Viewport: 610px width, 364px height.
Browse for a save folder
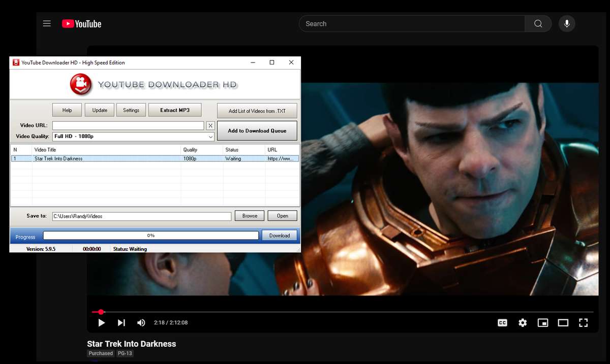[x=250, y=216]
